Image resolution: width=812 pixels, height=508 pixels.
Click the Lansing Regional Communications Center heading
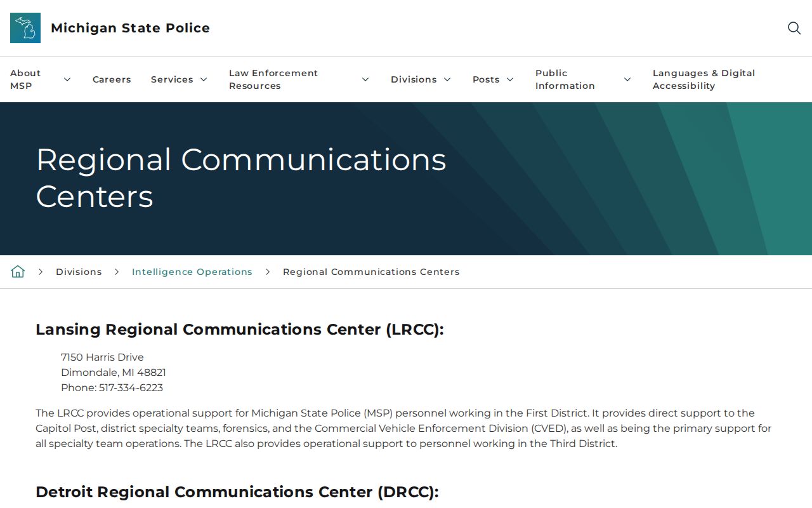point(240,330)
